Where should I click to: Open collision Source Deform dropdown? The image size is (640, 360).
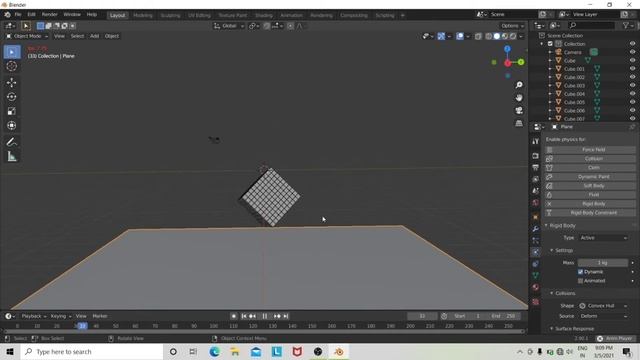coord(603,316)
